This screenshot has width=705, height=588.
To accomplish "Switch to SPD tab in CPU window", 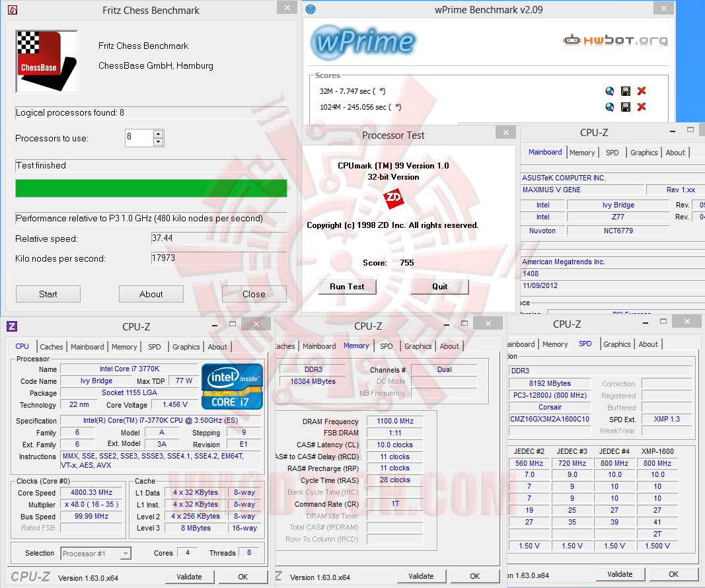I will 154,347.
